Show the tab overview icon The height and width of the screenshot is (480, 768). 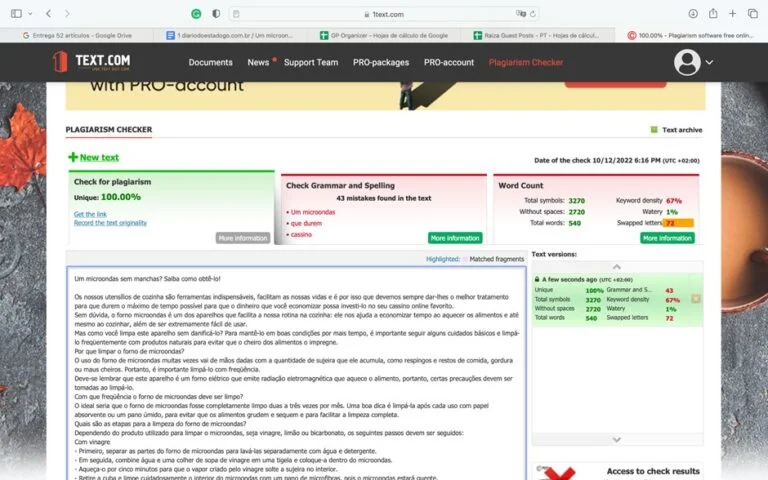[752, 14]
